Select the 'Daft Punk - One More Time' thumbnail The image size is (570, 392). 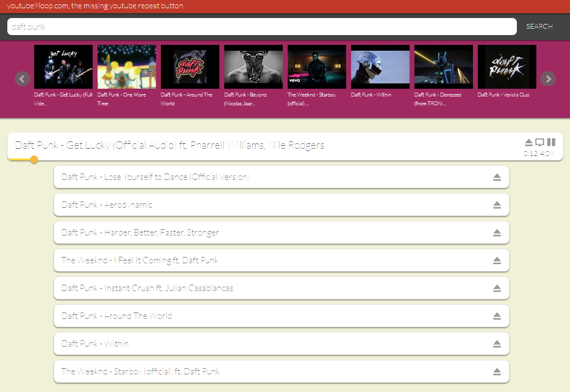pyautogui.click(x=126, y=66)
